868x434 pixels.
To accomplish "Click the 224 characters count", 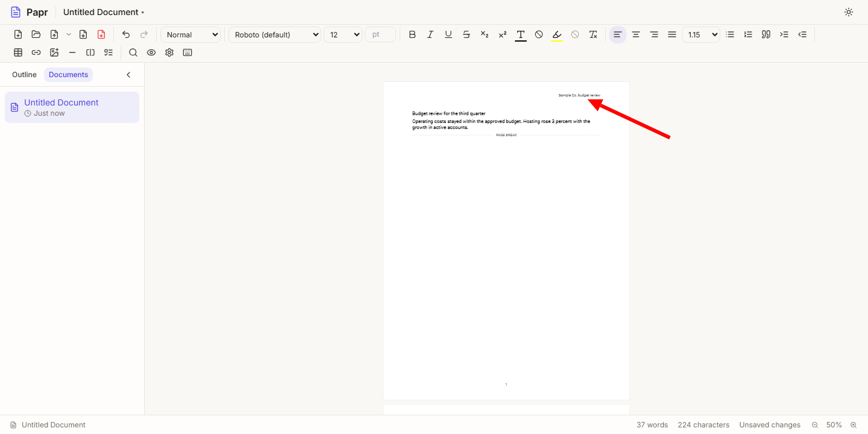I will (703, 425).
